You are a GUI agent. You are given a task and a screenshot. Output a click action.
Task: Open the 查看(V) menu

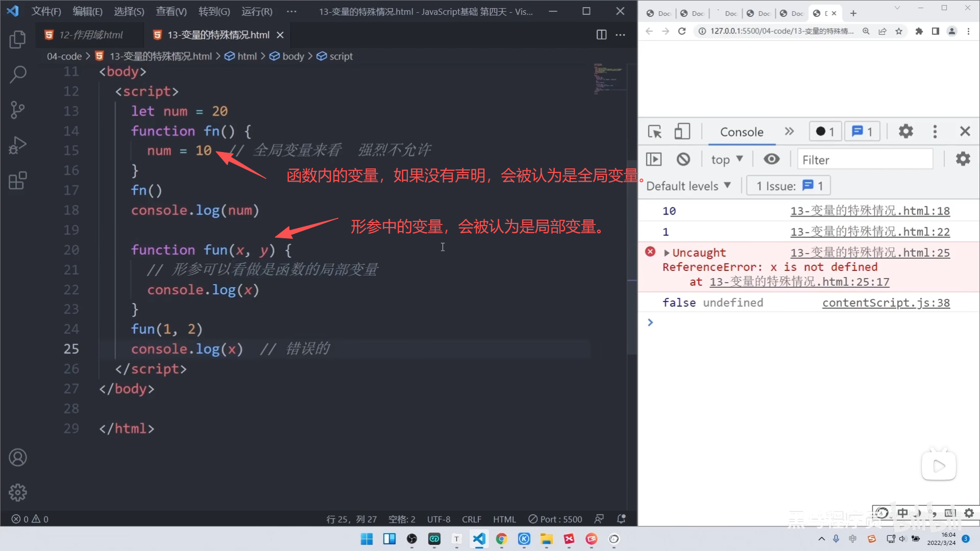(x=171, y=11)
